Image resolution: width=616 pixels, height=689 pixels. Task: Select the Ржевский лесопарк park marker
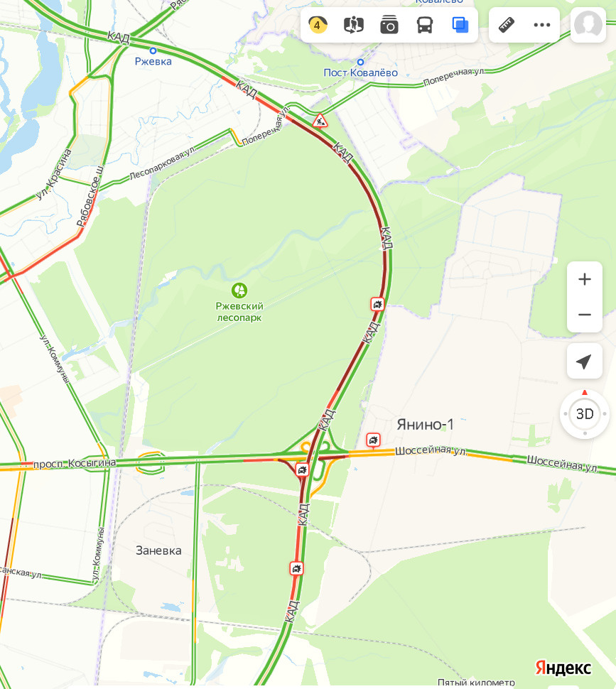[x=239, y=291]
